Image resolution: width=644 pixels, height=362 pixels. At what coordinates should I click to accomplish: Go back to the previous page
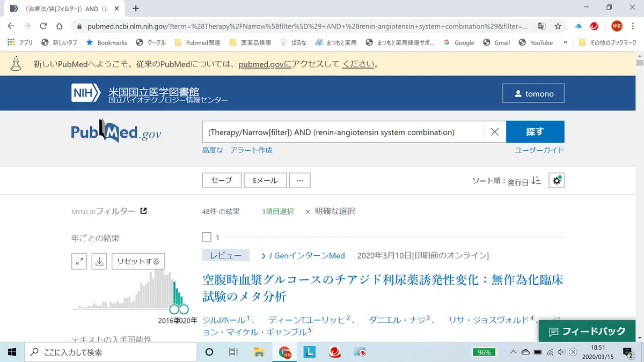[11, 26]
